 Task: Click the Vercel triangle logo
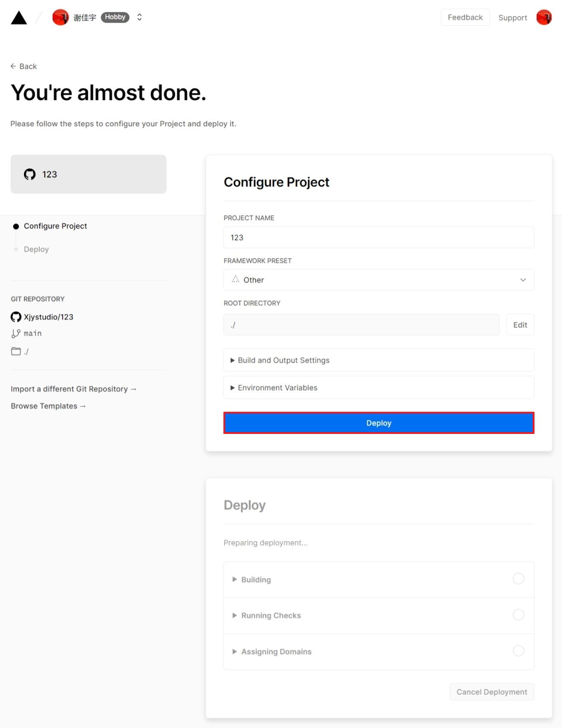pyautogui.click(x=19, y=18)
